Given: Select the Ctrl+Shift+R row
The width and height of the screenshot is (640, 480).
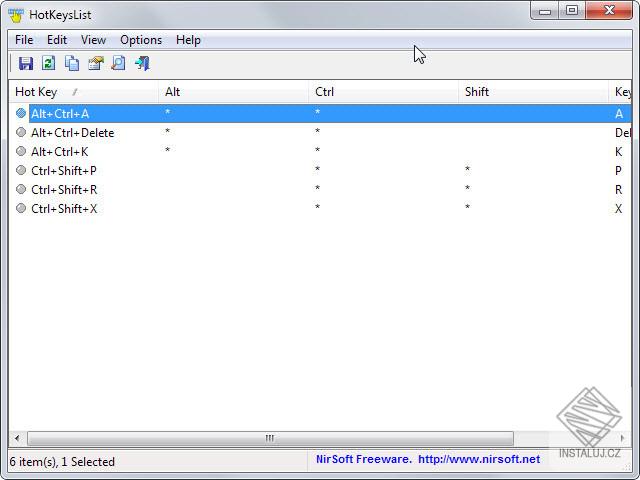Looking at the screenshot, I should [320, 189].
